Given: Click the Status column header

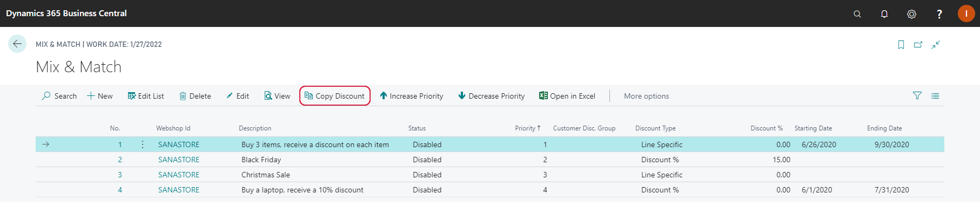Looking at the screenshot, I should [x=417, y=128].
